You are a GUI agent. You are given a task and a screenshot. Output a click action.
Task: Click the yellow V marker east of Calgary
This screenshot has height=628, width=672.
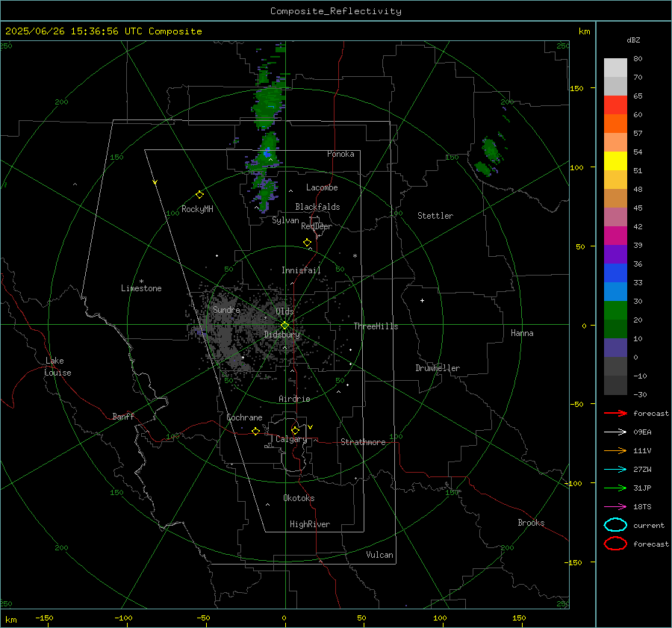click(x=311, y=427)
